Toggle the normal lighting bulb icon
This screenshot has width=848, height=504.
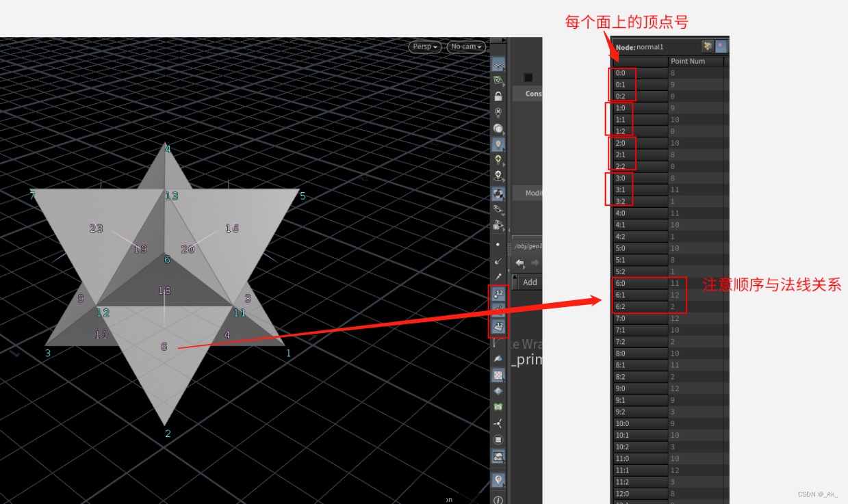[498, 144]
